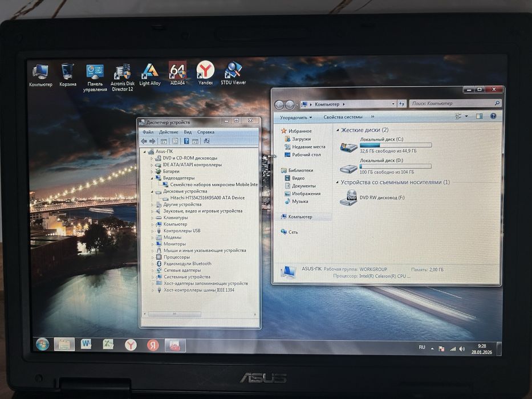
Task: Click Explorer help question mark icon
Action: [493, 116]
